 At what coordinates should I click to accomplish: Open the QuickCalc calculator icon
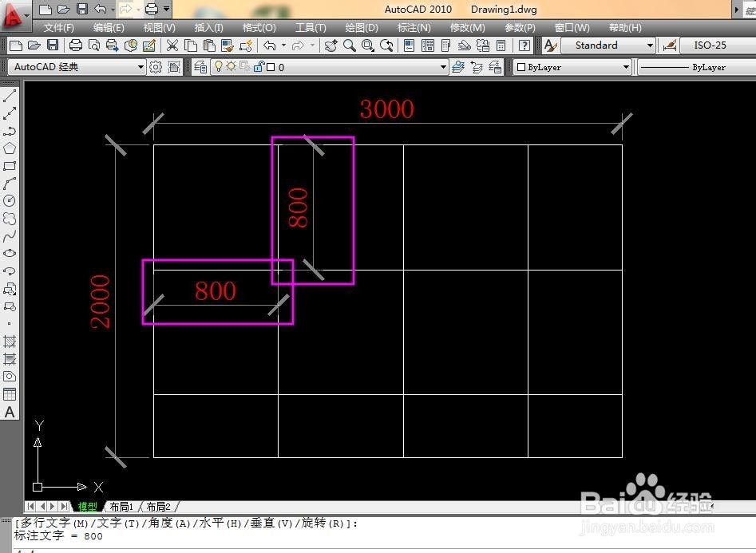501,45
